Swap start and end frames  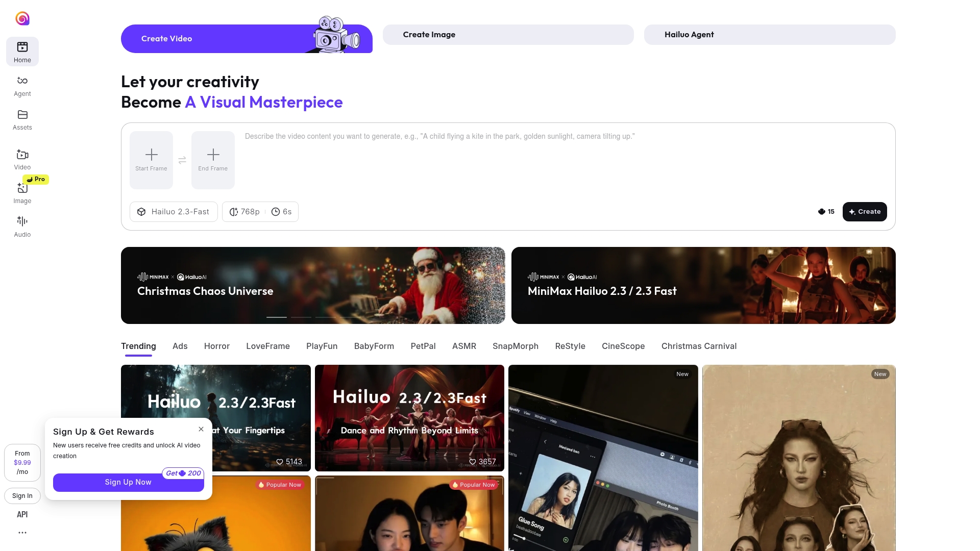click(182, 160)
